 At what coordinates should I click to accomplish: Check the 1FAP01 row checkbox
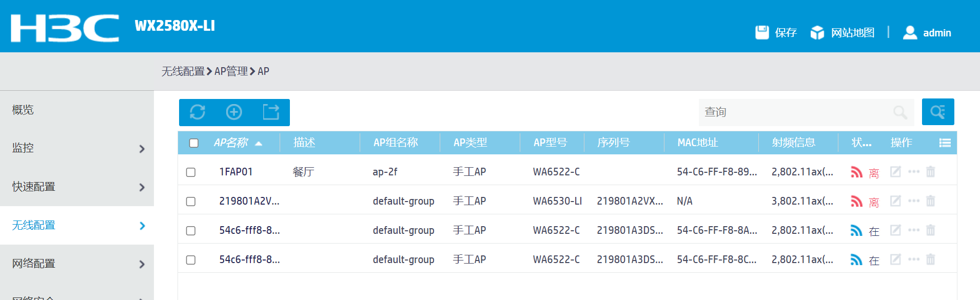click(191, 172)
